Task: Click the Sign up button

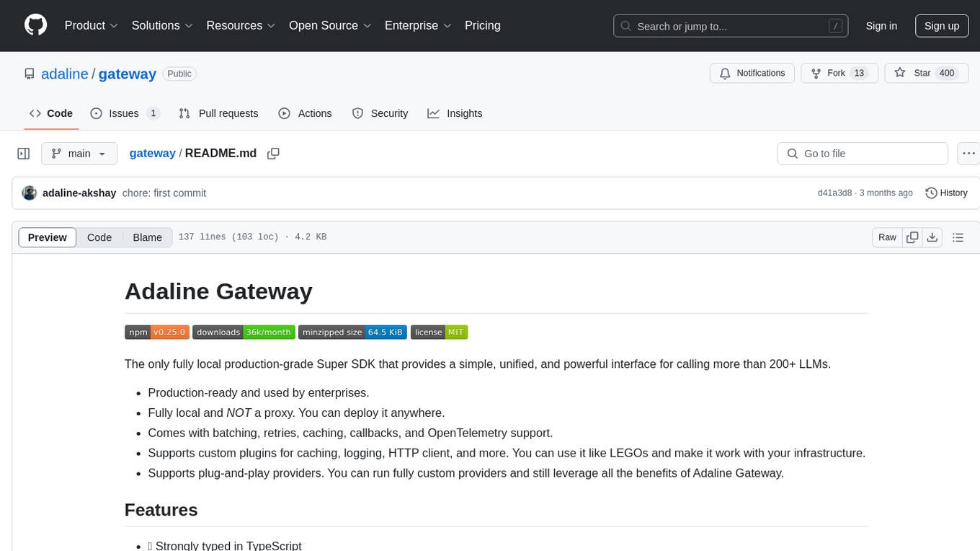Action: [942, 26]
